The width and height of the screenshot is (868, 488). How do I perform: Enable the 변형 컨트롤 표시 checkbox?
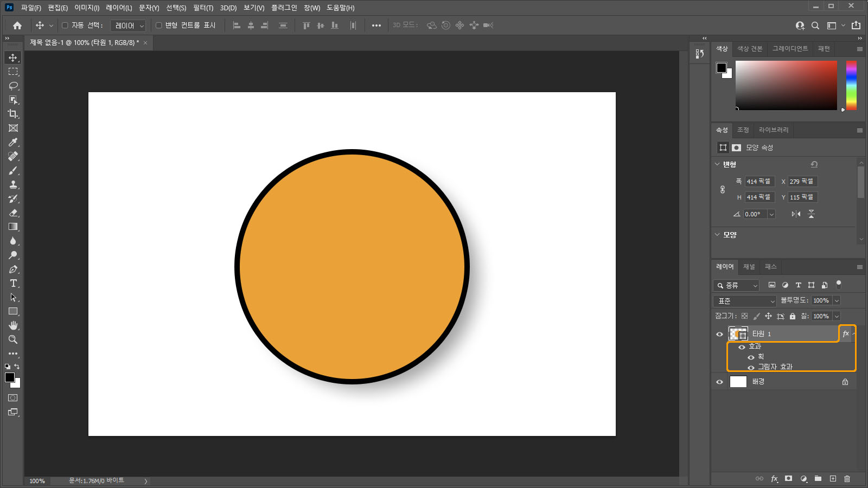pos(158,25)
